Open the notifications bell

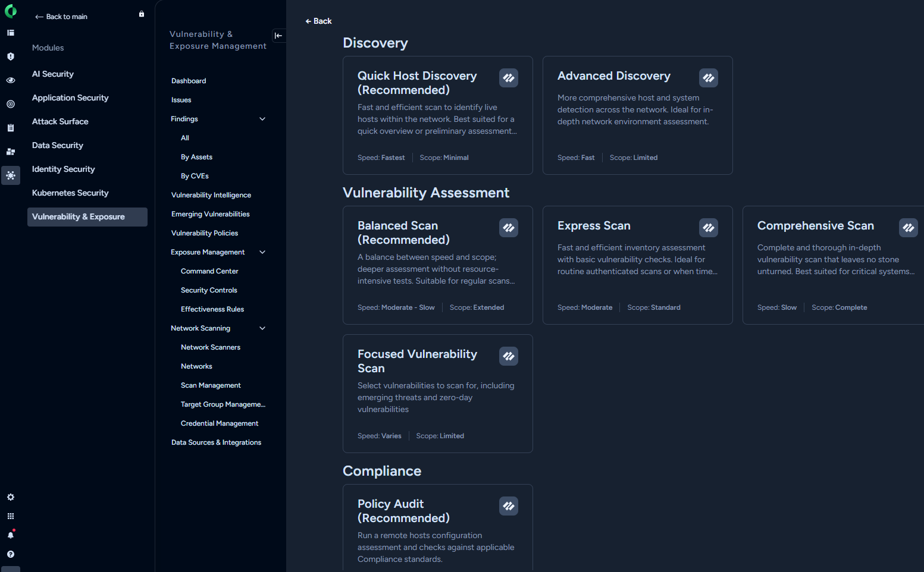tap(11, 535)
